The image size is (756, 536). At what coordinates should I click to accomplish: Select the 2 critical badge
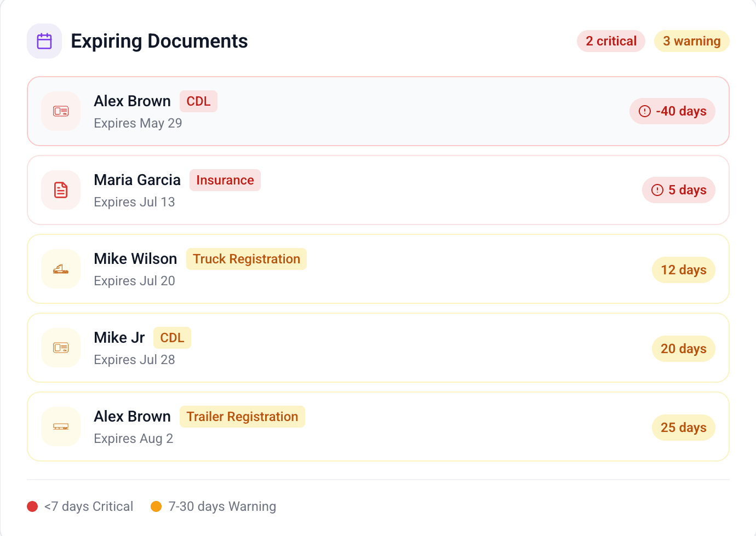pos(611,41)
